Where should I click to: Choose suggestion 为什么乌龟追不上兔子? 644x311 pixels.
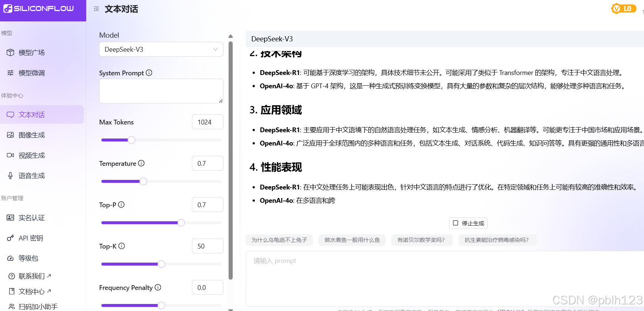click(279, 240)
